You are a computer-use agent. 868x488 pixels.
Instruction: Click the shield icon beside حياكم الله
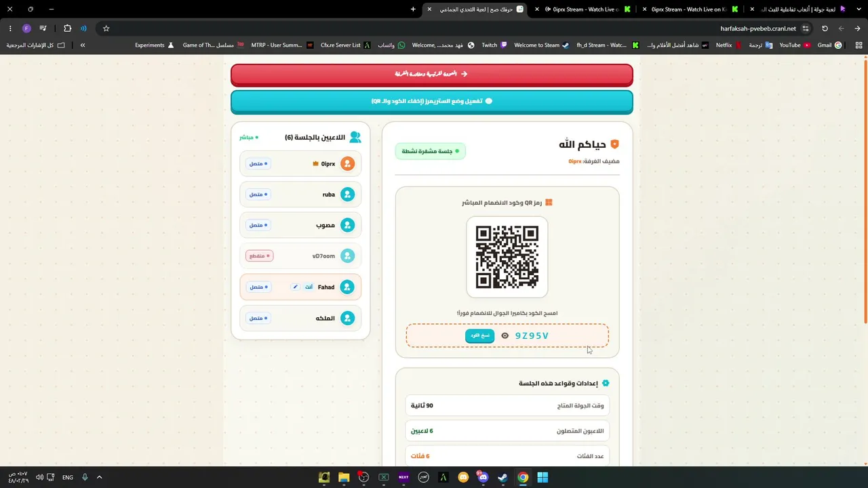pyautogui.click(x=614, y=144)
